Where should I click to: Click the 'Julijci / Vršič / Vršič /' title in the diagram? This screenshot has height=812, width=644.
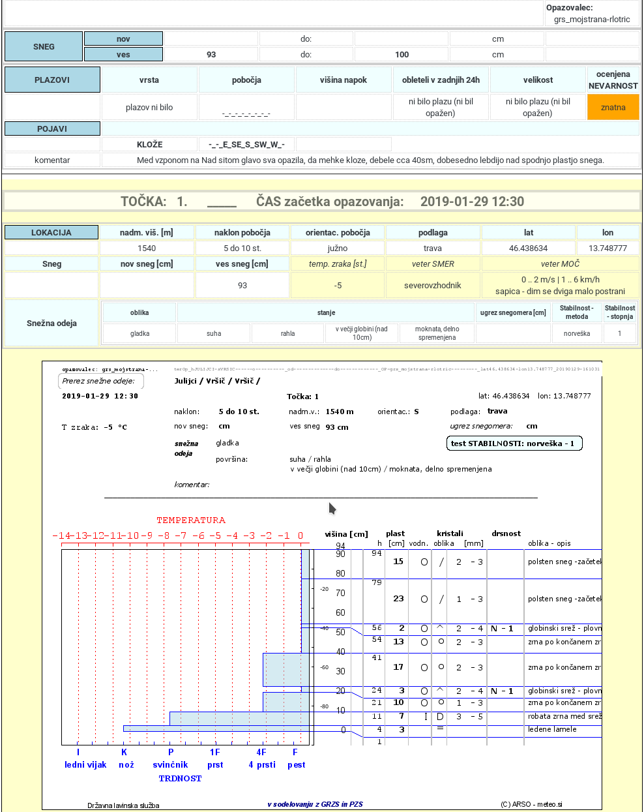[x=217, y=381]
